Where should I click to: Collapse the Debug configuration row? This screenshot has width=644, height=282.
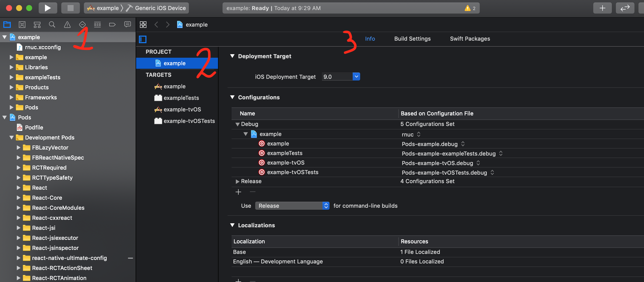(x=237, y=124)
